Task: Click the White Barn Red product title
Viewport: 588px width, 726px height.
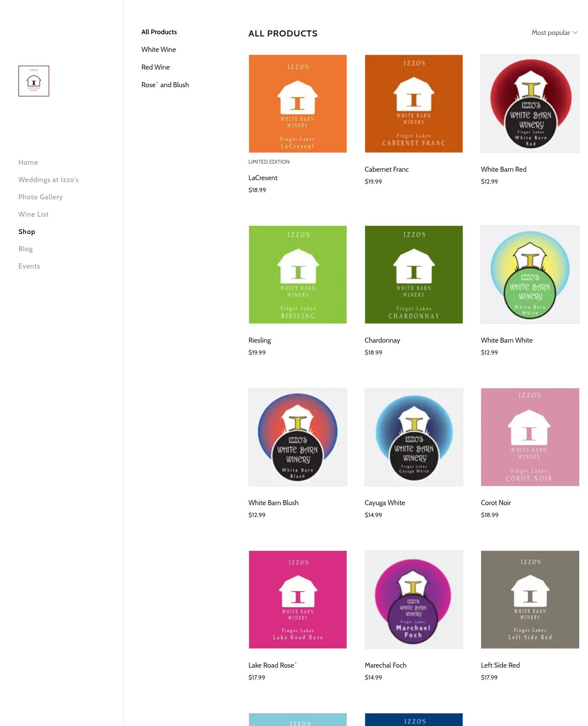Action: pos(503,169)
